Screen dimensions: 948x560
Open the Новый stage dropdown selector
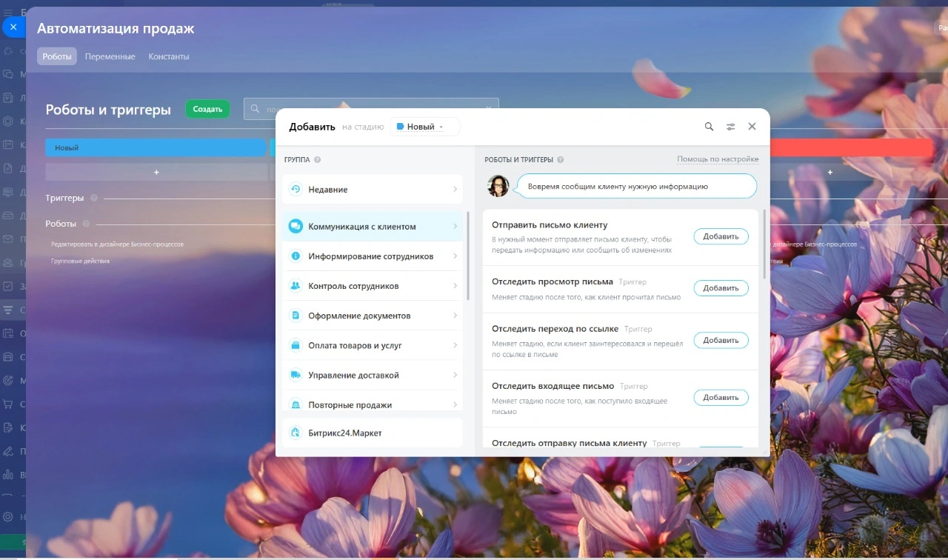coord(424,127)
